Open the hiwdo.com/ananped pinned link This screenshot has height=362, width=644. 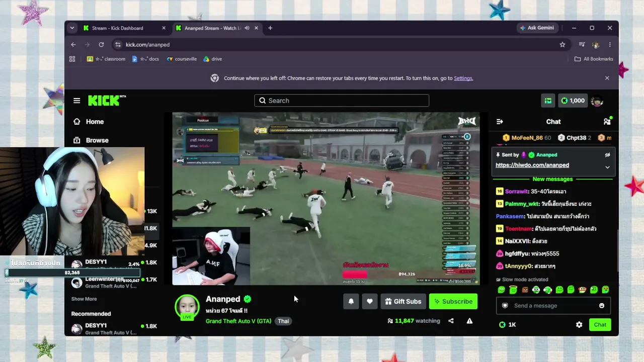click(532, 165)
